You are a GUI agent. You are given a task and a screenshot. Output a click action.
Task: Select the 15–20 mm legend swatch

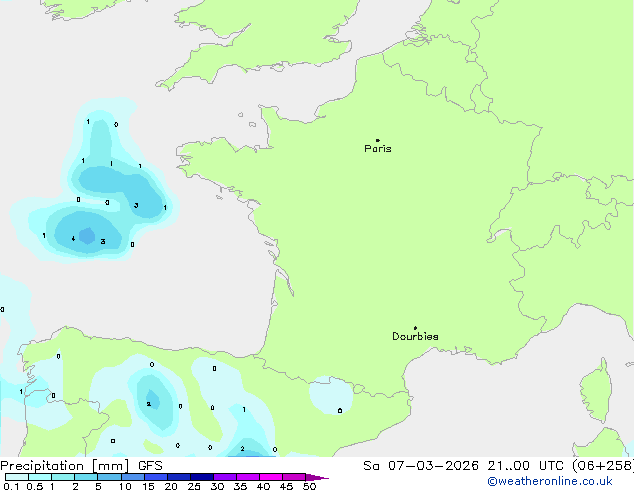(155, 477)
